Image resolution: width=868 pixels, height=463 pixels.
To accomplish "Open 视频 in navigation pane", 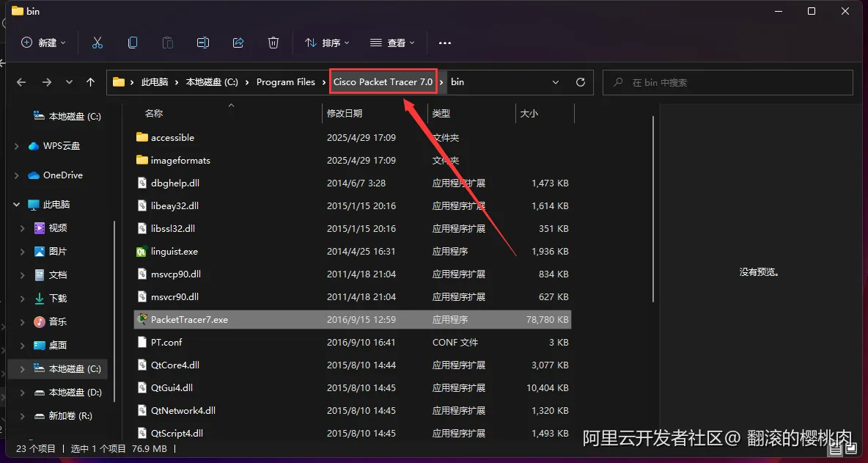I will [x=58, y=227].
